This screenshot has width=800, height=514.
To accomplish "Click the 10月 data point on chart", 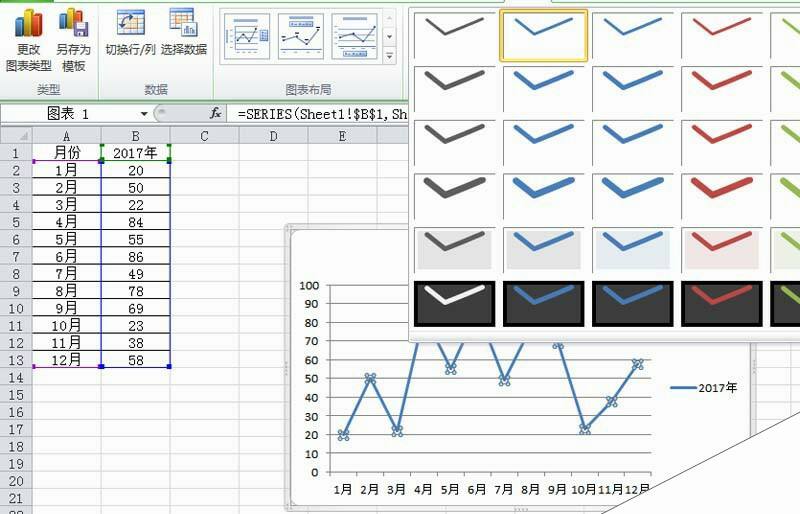I will pyautogui.click(x=585, y=429).
